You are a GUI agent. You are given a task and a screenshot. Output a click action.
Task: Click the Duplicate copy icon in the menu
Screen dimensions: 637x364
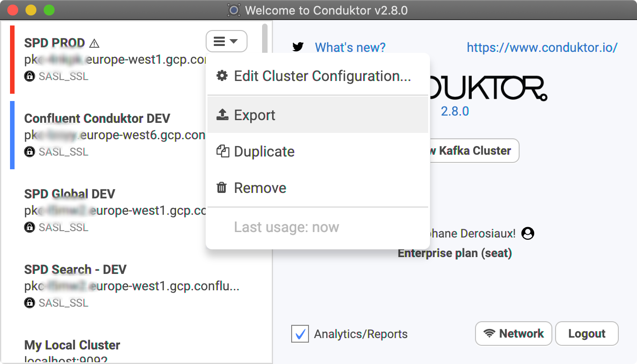[222, 151]
